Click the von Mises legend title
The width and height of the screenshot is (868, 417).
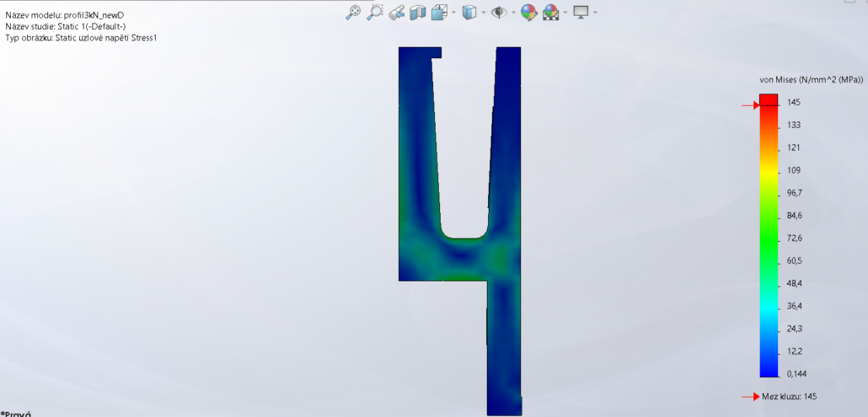coord(811,80)
